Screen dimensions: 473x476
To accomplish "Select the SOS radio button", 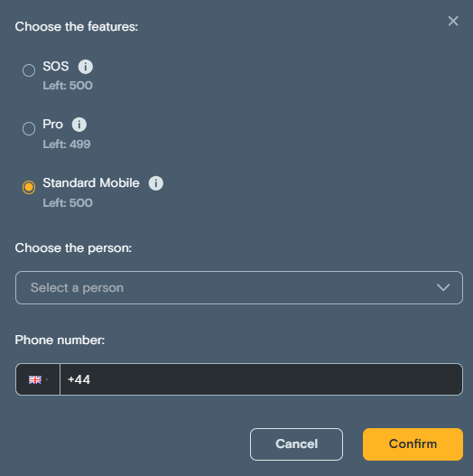I will [29, 70].
